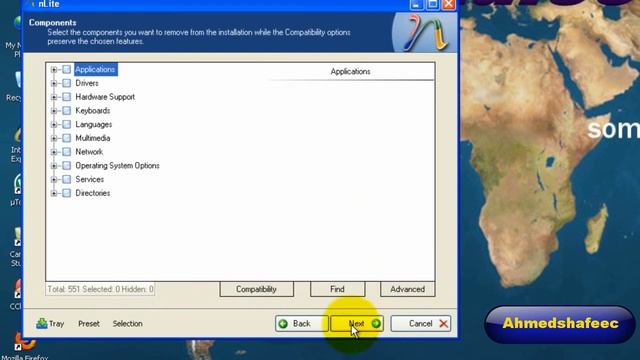Image resolution: width=640 pixels, height=360 pixels.
Task: Tick the Languages checkbox
Action: [x=67, y=124]
